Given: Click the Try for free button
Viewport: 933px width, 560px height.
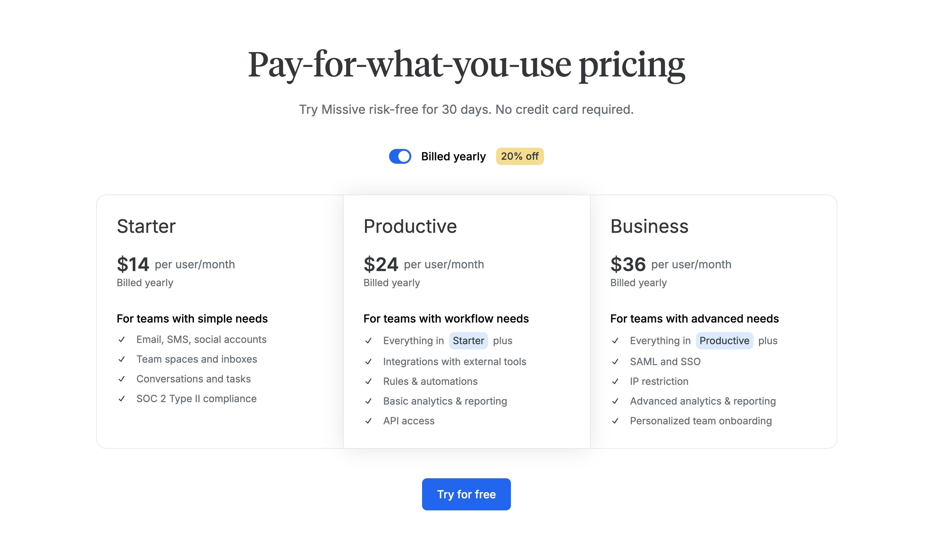Looking at the screenshot, I should (x=466, y=494).
